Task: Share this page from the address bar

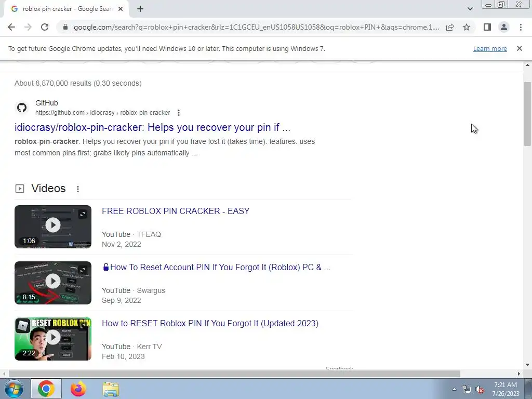Action: (x=450, y=27)
